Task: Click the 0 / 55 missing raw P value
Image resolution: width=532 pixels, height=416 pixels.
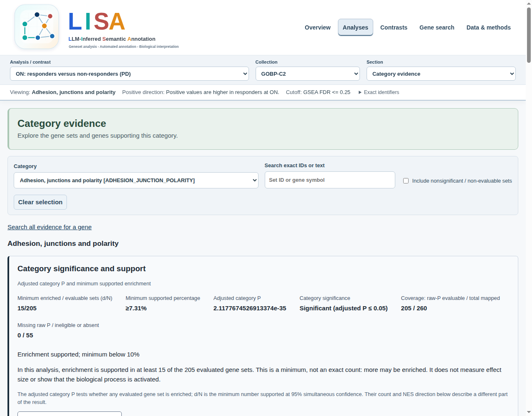Action: coord(25,335)
